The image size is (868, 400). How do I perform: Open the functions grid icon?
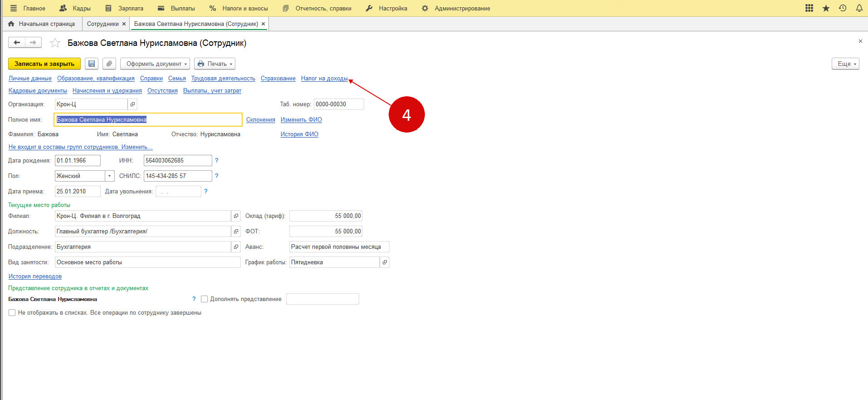(x=809, y=8)
